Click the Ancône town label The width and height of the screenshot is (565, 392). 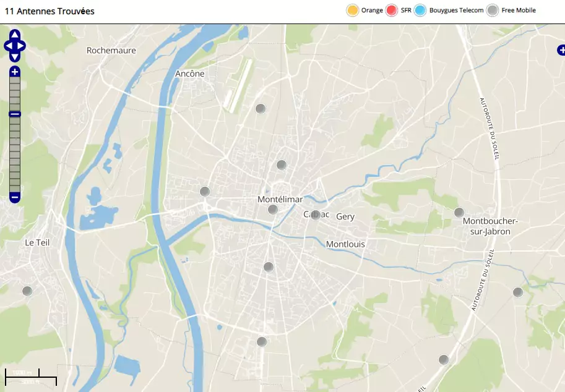click(x=189, y=74)
